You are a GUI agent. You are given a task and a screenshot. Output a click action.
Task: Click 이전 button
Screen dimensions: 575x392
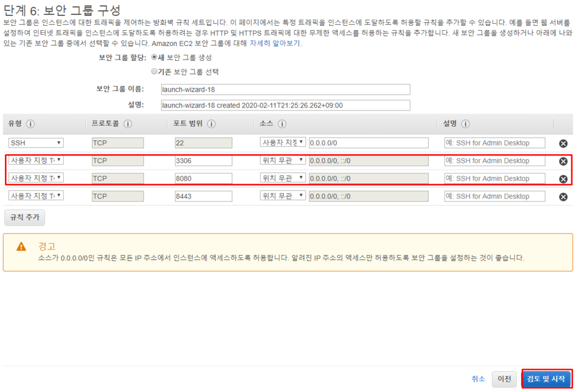504,379
